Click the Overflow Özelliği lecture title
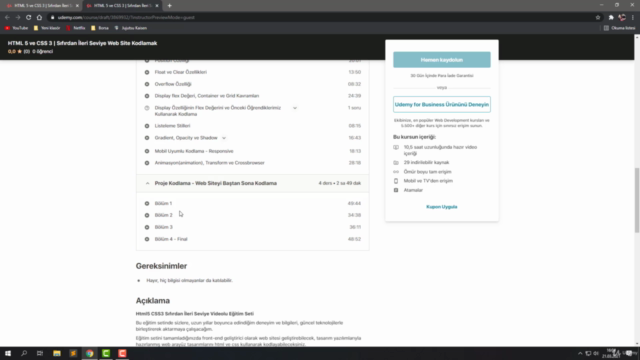Screen dimensions: 640x360 pos(173,84)
